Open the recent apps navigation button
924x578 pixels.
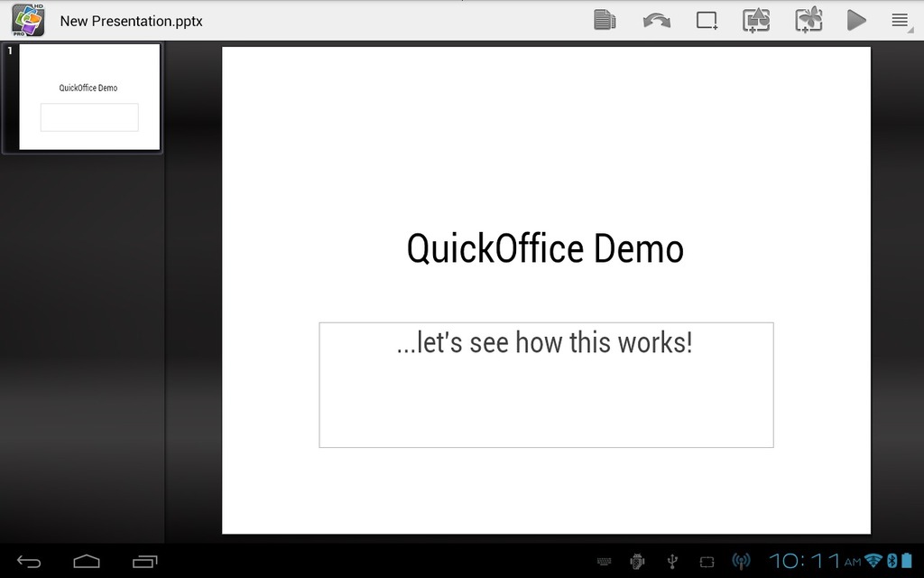click(145, 562)
